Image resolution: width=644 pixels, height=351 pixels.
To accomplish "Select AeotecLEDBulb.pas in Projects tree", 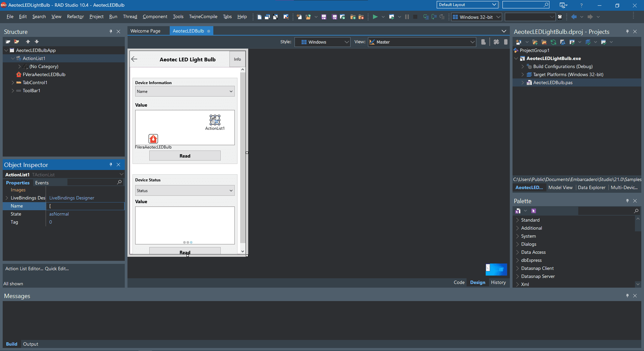I will point(553,82).
